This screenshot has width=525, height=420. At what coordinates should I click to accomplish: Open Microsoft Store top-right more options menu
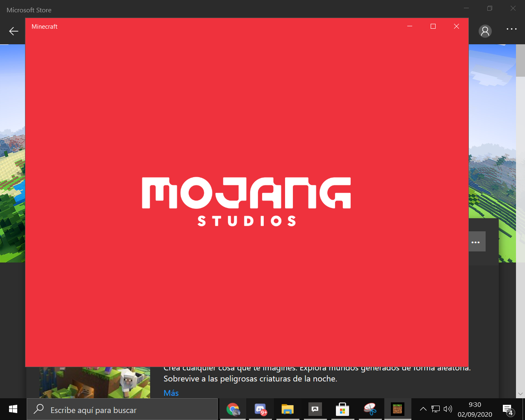pyautogui.click(x=511, y=29)
